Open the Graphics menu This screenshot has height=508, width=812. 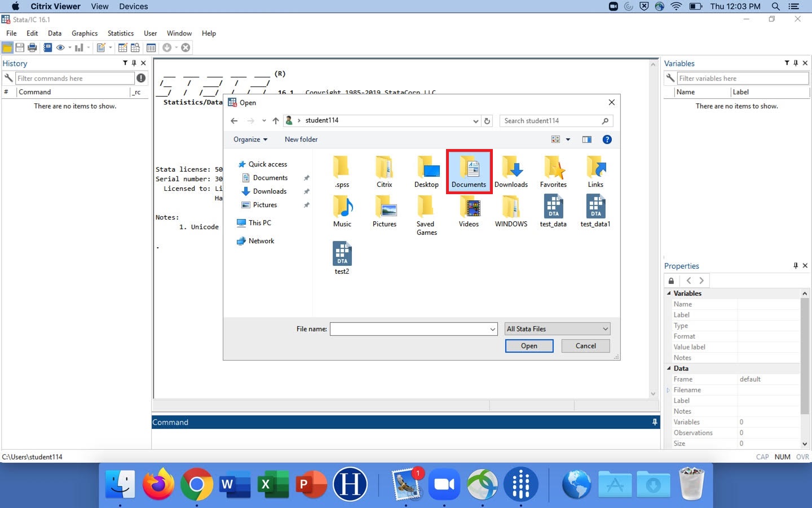click(x=84, y=33)
